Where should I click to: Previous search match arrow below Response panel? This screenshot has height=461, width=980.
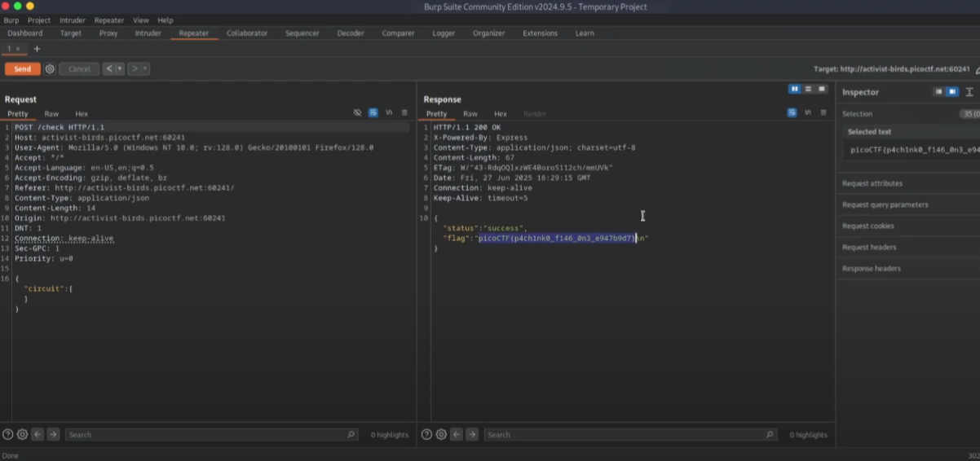457,435
